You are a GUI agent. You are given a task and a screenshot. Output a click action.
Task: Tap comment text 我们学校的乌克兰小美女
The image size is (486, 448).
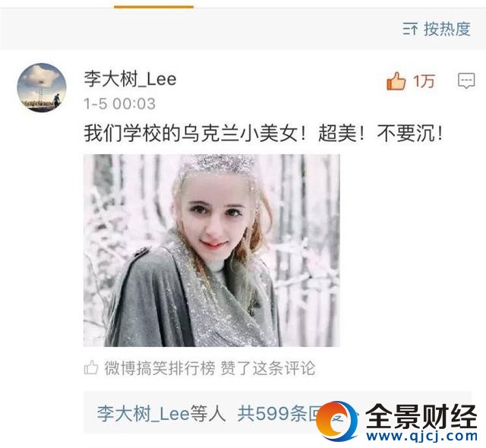(x=191, y=134)
